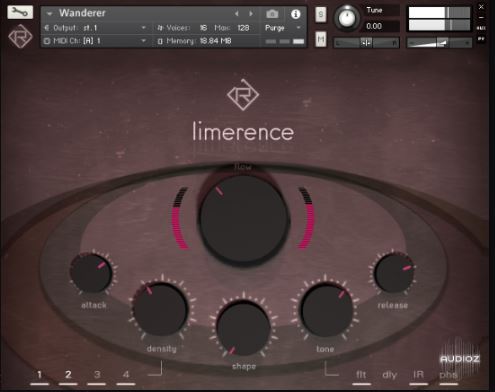The height and width of the screenshot is (392, 495).
Task: Select layer tab 3
Action: tap(97, 376)
